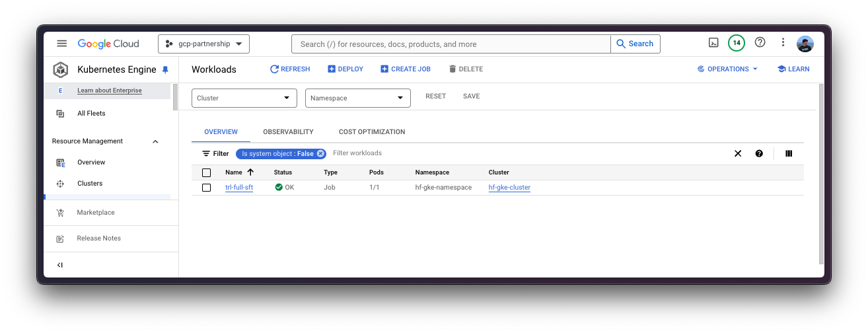
Task: Click the Type column header
Action: pos(330,172)
